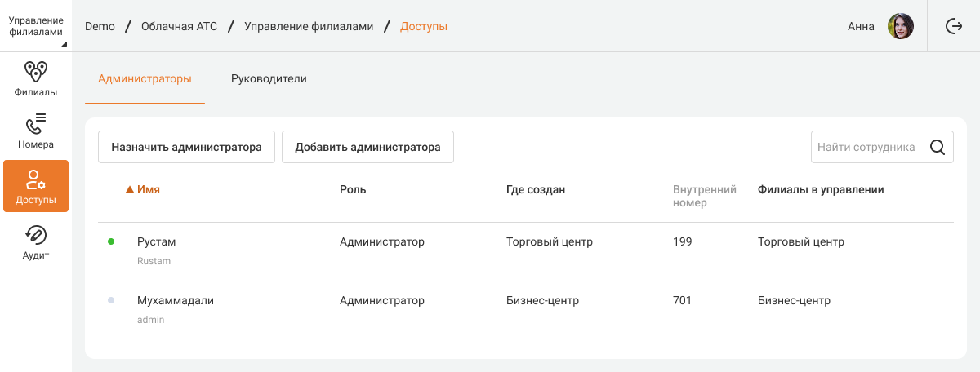
Task: Open the Аудит sidebar icon
Action: 36,236
